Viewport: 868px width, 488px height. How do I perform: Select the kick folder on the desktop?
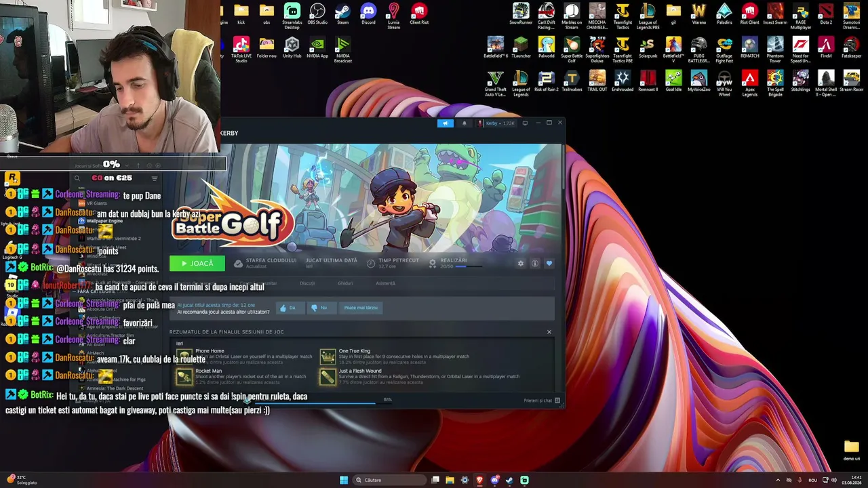pyautogui.click(x=241, y=14)
